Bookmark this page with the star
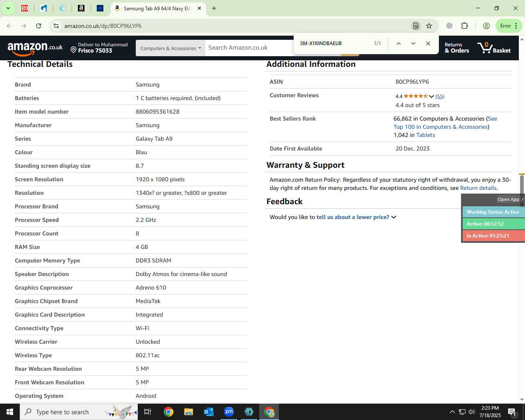 pos(429,26)
